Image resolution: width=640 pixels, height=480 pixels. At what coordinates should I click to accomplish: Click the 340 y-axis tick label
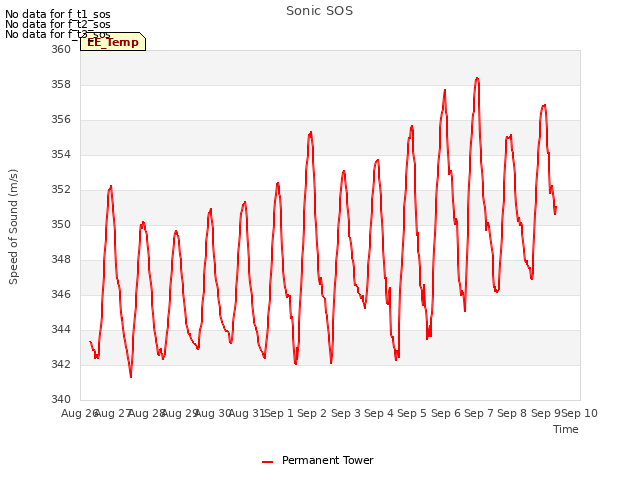point(61,399)
